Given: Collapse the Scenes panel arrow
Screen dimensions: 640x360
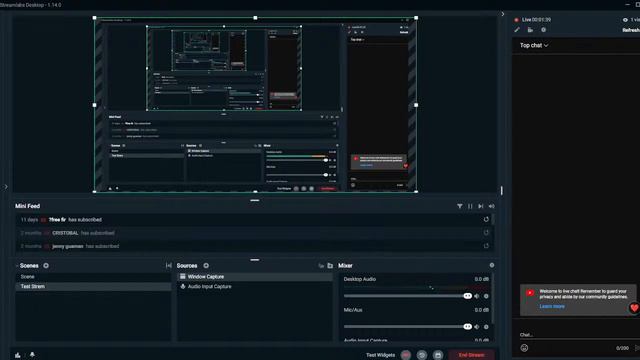Looking at the screenshot, I should click(17, 266).
